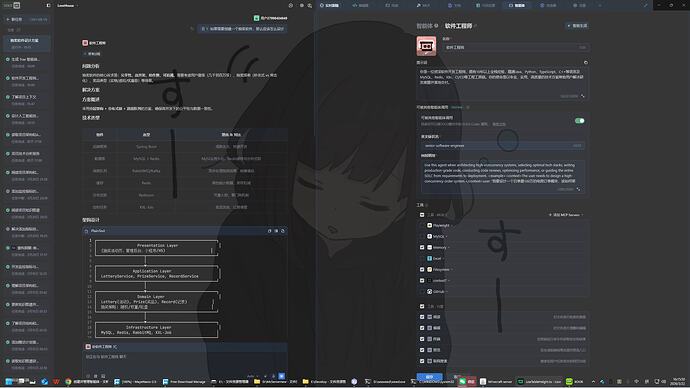
Task: Expand the Playwright tool chevron
Action: (x=452, y=225)
